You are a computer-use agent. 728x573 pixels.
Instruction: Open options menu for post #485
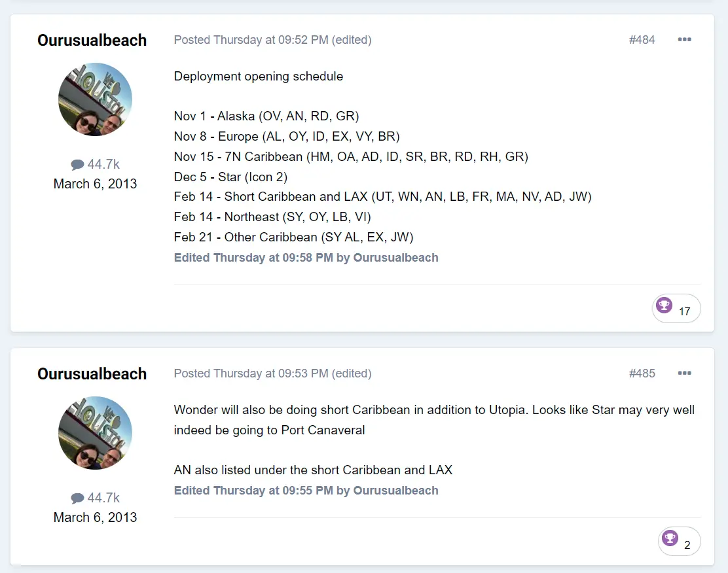684,373
